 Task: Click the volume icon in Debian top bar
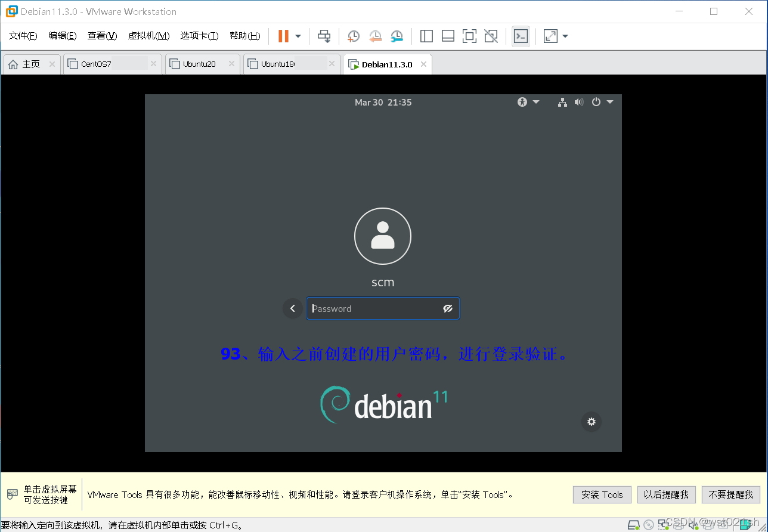(578, 102)
